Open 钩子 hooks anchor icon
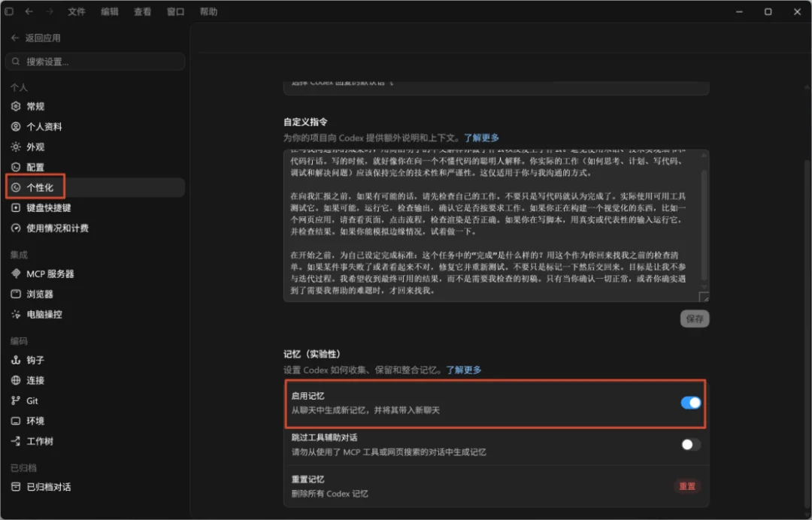812x520 pixels. [x=16, y=360]
